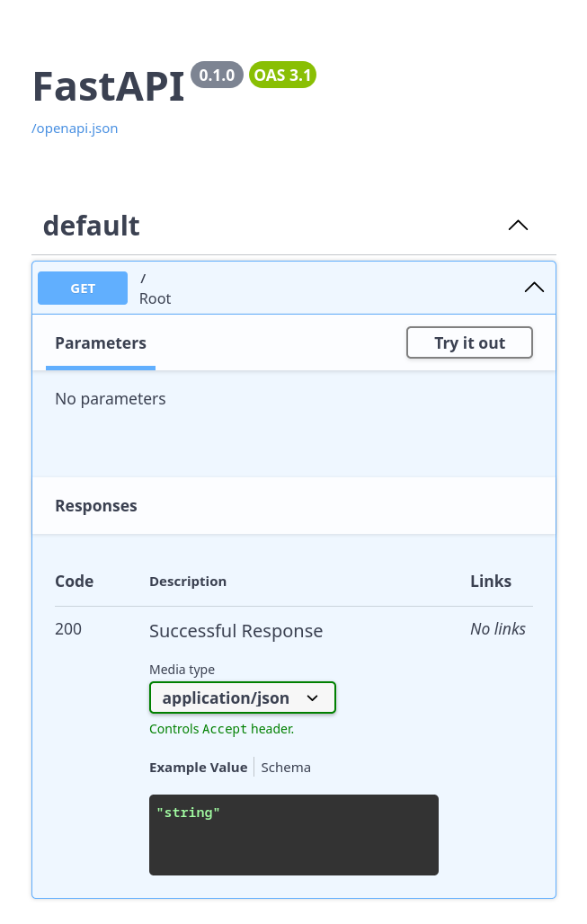The height and width of the screenshot is (924, 587).
Task: Switch to the Schema tab
Action: click(286, 768)
